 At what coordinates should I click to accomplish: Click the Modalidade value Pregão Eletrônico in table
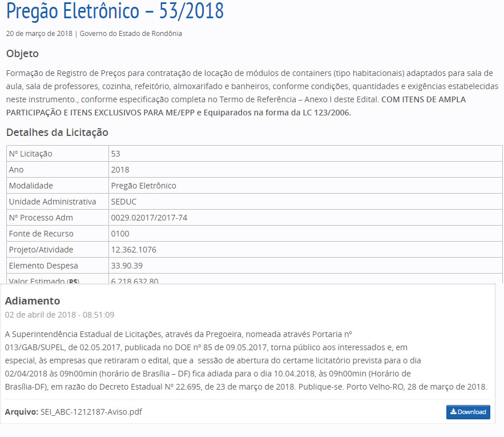[144, 186]
